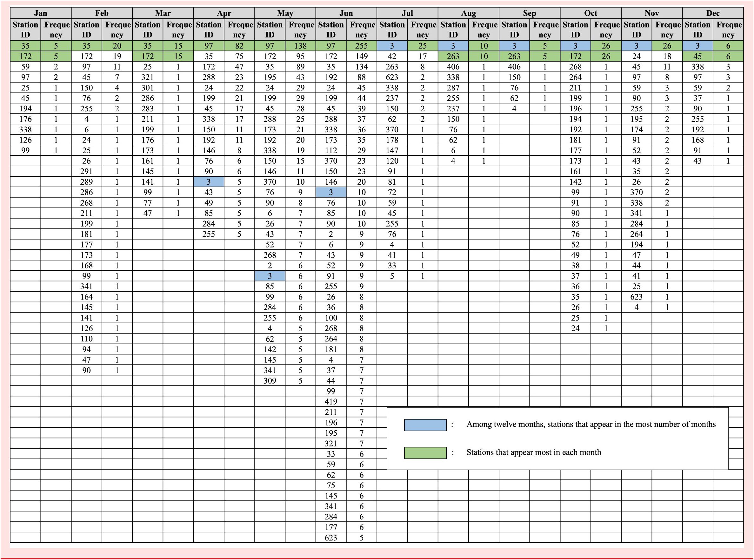Viewport: 754px width, 560px height.
Task: Click station 623 at bottom of Jun column
Action: coord(331,537)
